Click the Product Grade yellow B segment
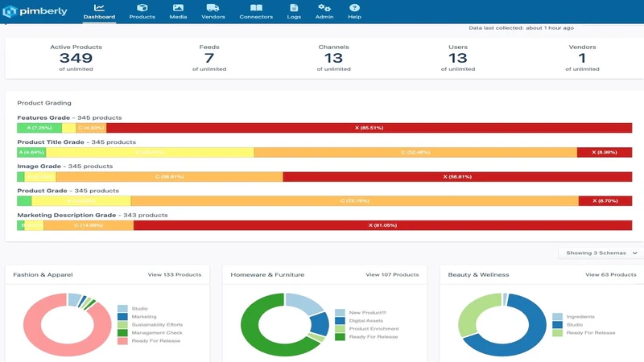Screen dimensions: 644x362 point(81,200)
